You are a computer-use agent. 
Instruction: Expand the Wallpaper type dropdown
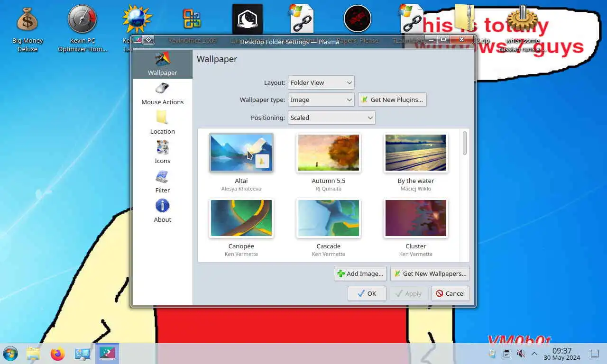click(321, 100)
